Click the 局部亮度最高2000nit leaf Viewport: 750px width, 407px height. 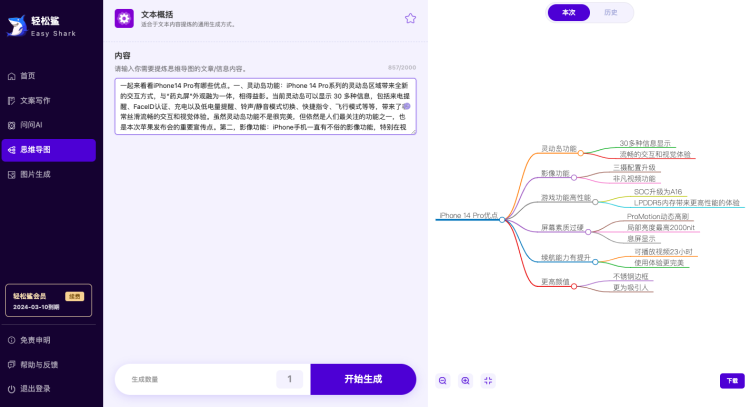[x=661, y=228]
